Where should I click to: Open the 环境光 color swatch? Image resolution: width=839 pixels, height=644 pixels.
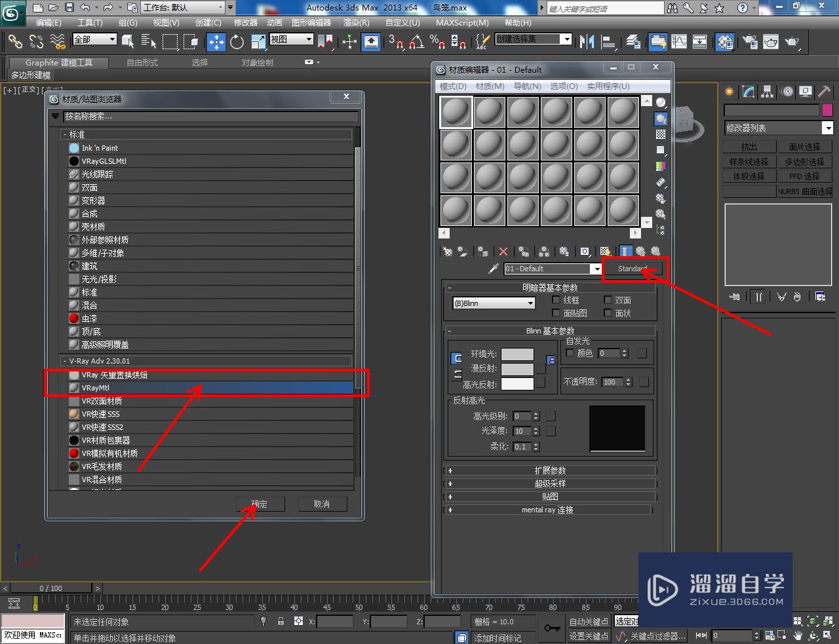518,354
